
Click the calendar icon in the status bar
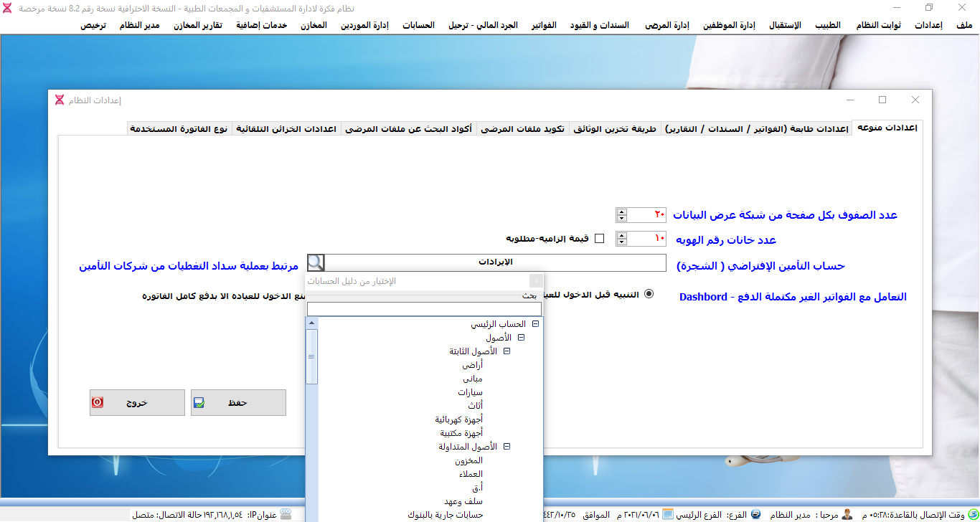tap(667, 514)
